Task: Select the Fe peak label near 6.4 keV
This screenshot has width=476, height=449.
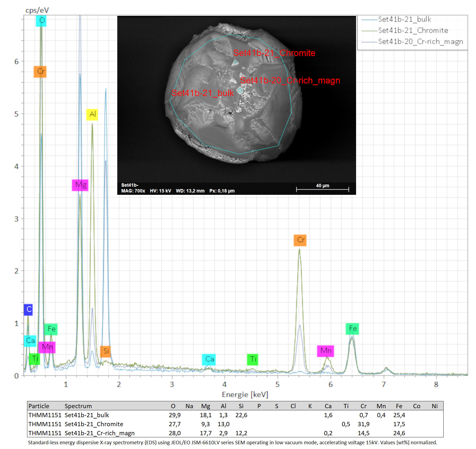Action: [352, 329]
